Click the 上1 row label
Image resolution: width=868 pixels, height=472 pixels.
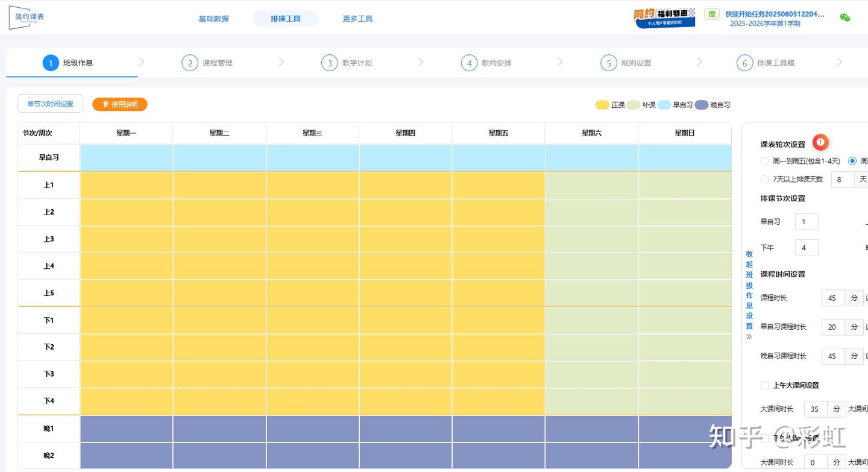[49, 185]
